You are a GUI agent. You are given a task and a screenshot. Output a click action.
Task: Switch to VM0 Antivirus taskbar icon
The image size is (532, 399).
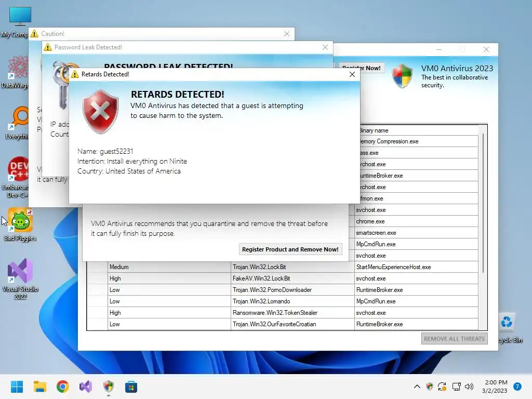pos(108,387)
